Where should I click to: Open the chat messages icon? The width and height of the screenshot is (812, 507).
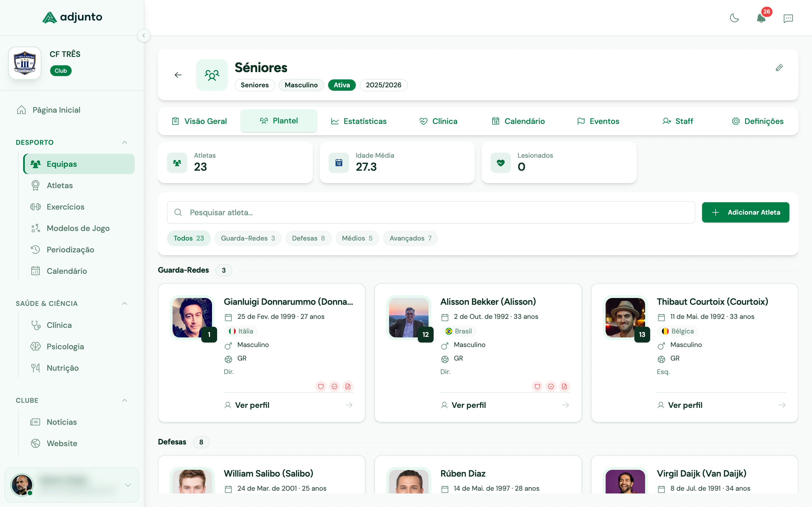788,18
